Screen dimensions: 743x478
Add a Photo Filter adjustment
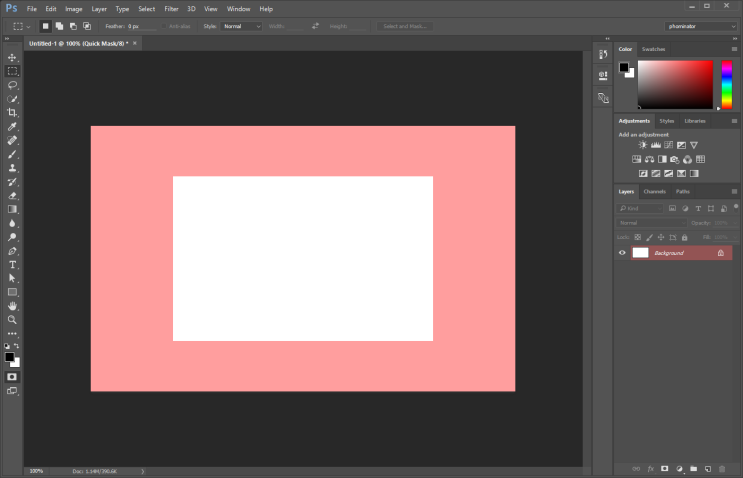point(675,159)
